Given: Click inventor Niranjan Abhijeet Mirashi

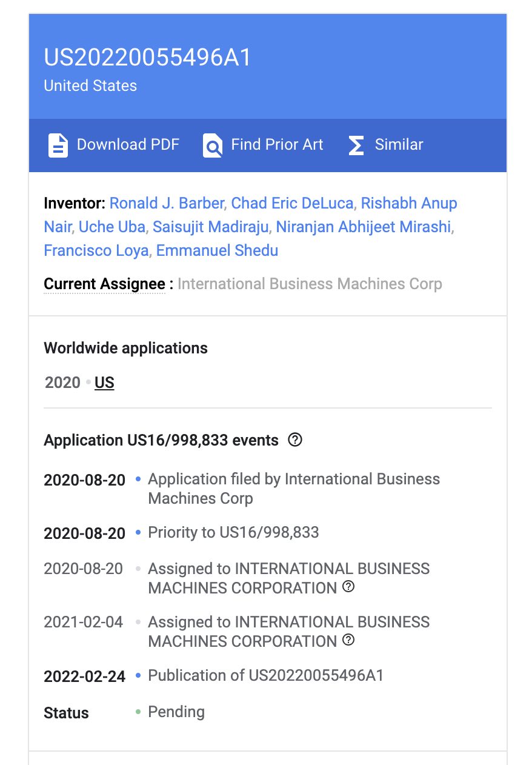Looking at the screenshot, I should point(364,227).
